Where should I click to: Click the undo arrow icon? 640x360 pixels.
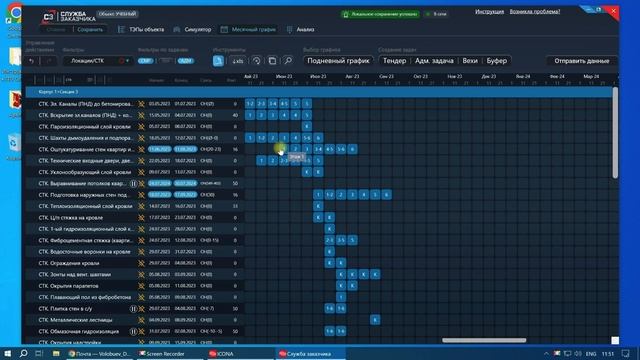coord(32,61)
